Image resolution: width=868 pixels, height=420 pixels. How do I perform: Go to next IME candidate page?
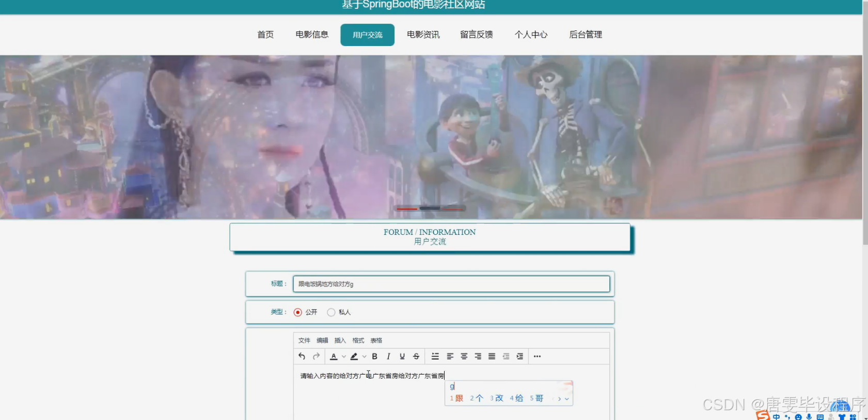tap(560, 398)
